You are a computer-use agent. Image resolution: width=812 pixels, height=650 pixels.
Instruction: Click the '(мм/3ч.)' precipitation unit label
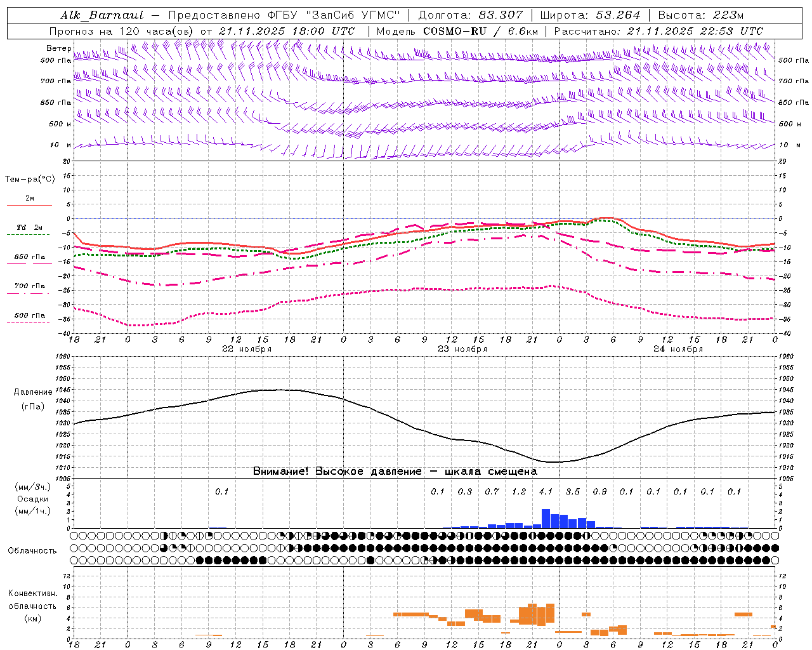(x=32, y=487)
